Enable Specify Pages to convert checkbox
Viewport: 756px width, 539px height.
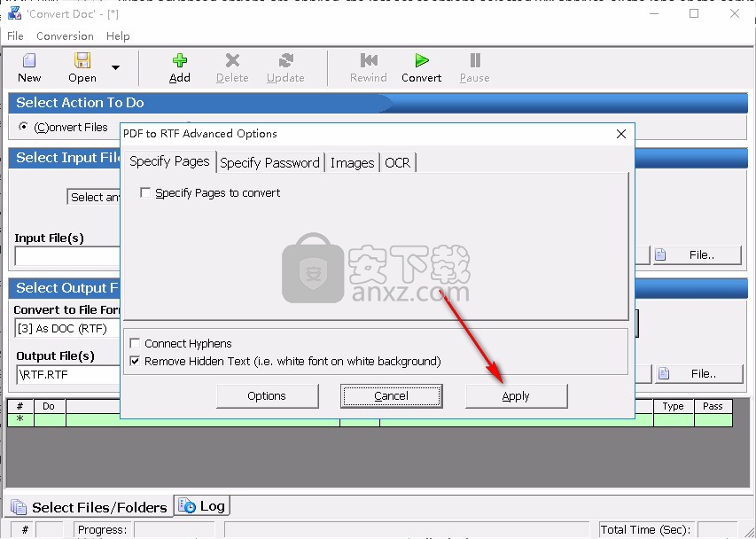click(x=145, y=193)
